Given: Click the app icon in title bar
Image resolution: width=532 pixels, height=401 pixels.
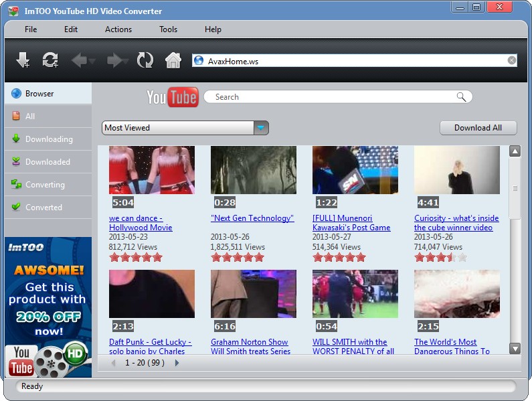Looking at the screenshot, I should click(x=13, y=11).
